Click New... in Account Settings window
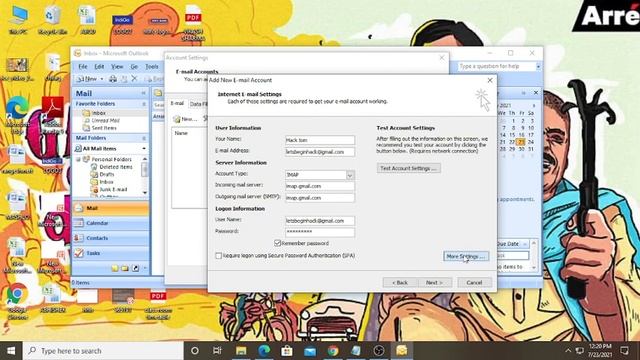 tap(185, 119)
